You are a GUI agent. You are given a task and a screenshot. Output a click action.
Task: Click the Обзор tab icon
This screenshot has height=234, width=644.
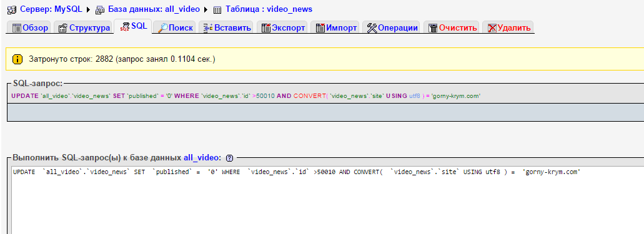pos(17,28)
